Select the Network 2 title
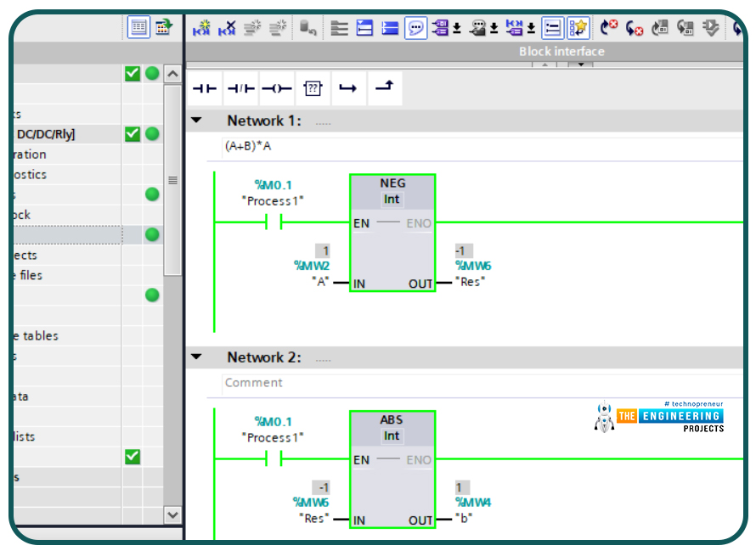Image resolution: width=756 pixels, height=551 pixels. (x=263, y=357)
